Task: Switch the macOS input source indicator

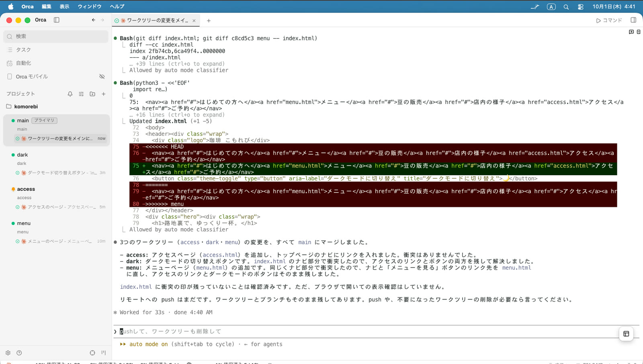Action: pyautogui.click(x=551, y=7)
